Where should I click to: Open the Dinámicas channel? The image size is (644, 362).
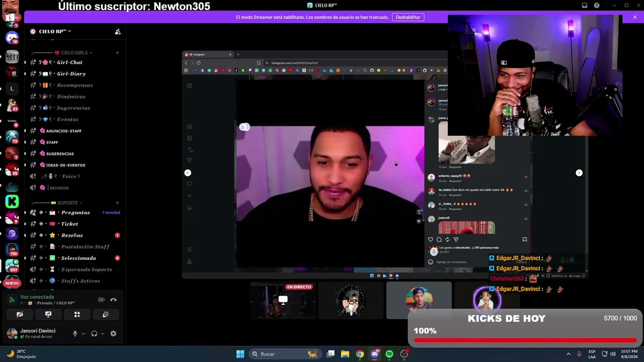74,97
